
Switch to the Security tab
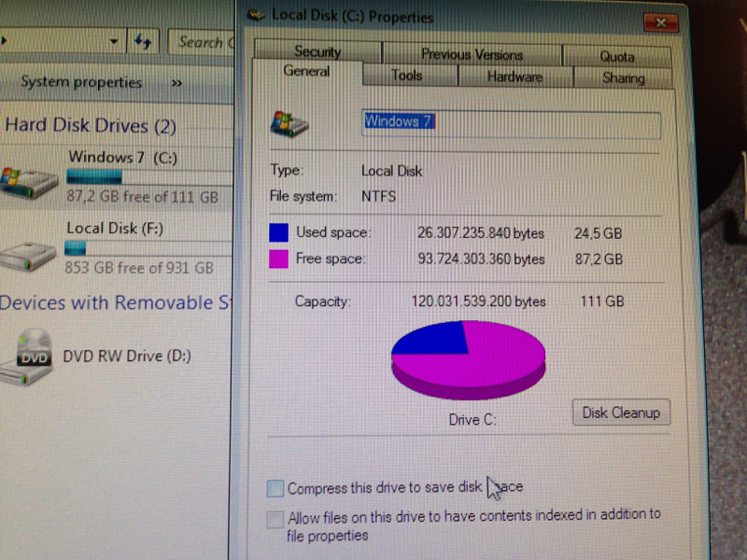pyautogui.click(x=317, y=51)
